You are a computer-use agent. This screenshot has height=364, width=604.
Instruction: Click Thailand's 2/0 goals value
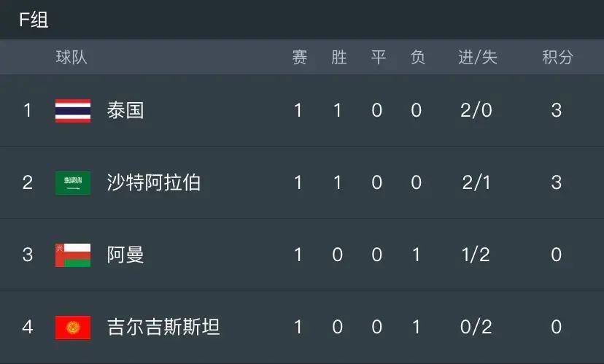pos(476,111)
